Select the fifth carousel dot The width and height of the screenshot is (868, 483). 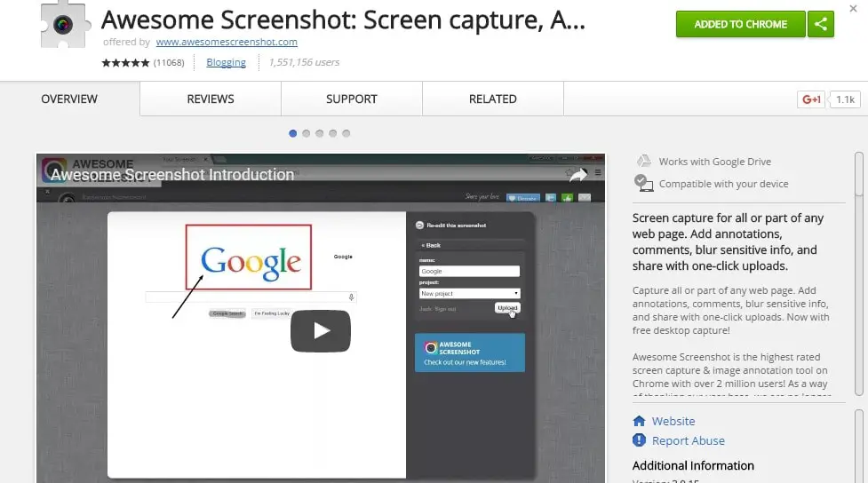pos(346,133)
